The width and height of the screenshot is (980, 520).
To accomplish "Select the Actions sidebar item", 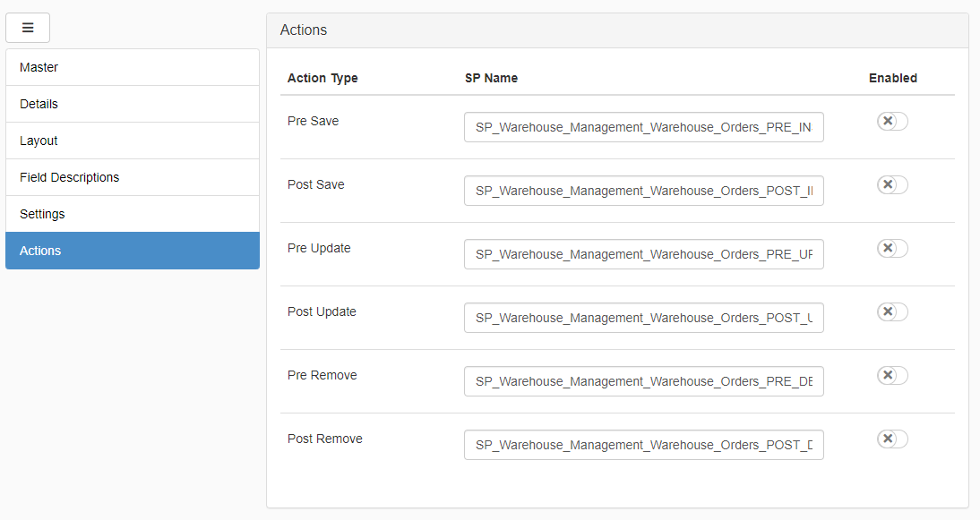I will pyautogui.click(x=132, y=251).
